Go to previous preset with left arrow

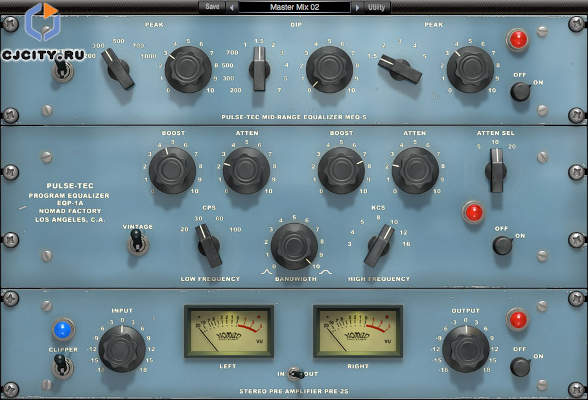[232, 7]
